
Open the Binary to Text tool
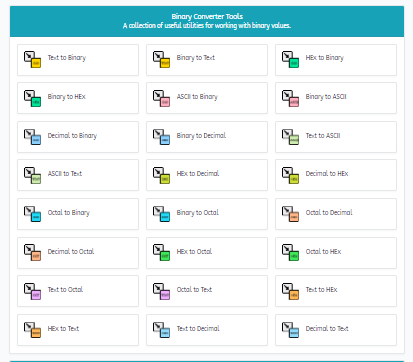click(207, 60)
